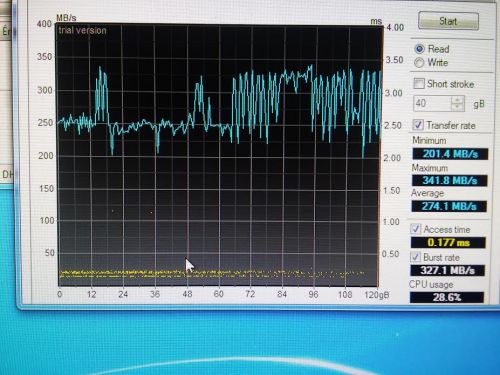
Task: Click the Average value 274.1 MB/s
Action: pyautogui.click(x=449, y=206)
